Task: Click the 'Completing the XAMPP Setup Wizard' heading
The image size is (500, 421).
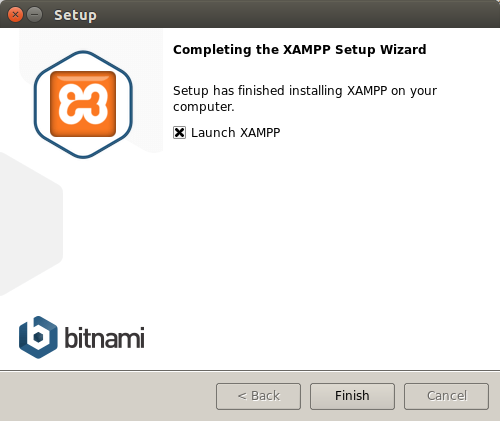Action: 300,50
